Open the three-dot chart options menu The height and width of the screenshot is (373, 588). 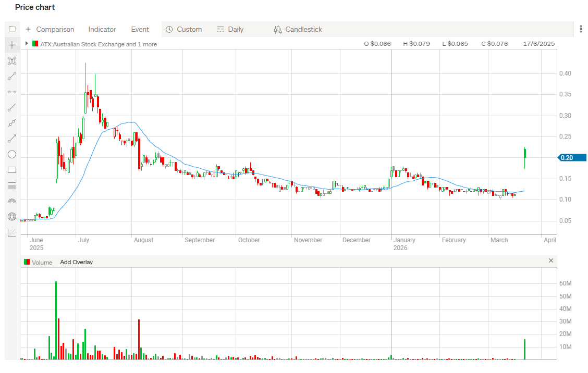pos(581,29)
